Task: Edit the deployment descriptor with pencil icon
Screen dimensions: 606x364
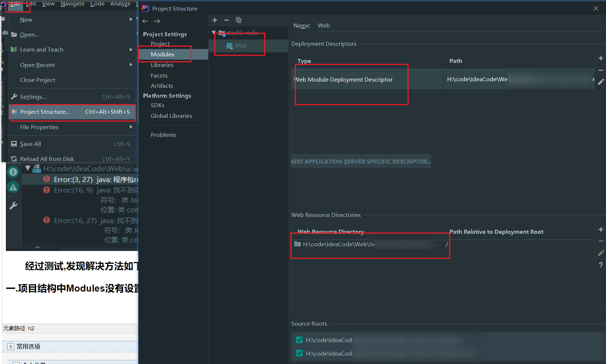Action: tap(601, 82)
